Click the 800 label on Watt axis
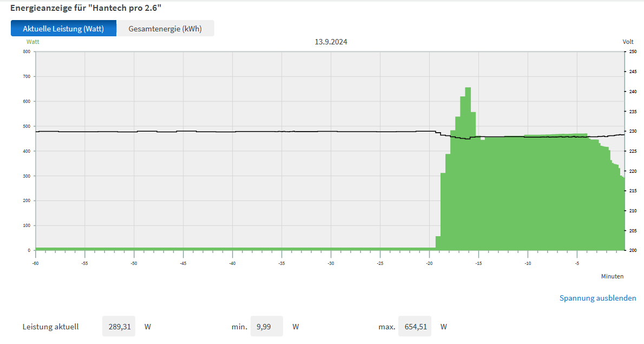Image resolution: width=644 pixels, height=344 pixels. [26, 52]
